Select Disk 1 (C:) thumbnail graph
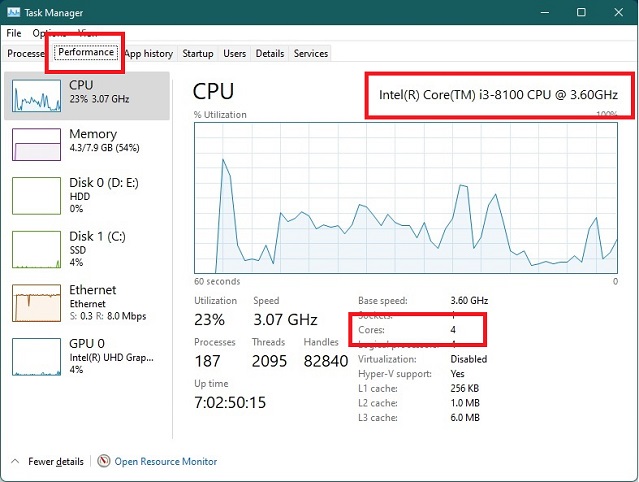The image size is (639, 482). coord(36,249)
